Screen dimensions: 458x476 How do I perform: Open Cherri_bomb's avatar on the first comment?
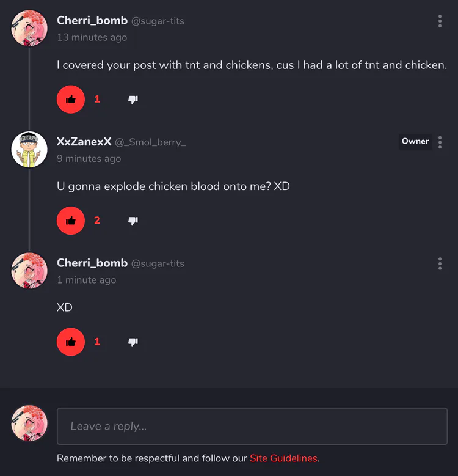29,28
